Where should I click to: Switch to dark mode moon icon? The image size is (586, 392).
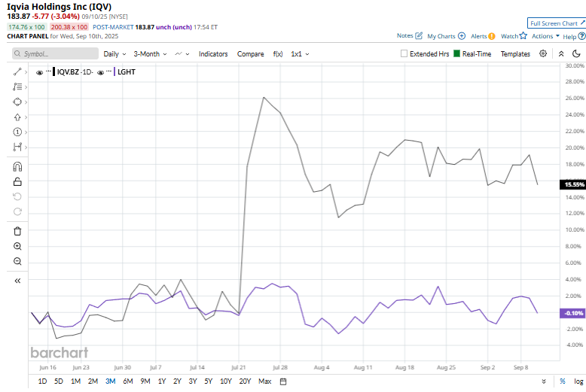[x=576, y=53]
